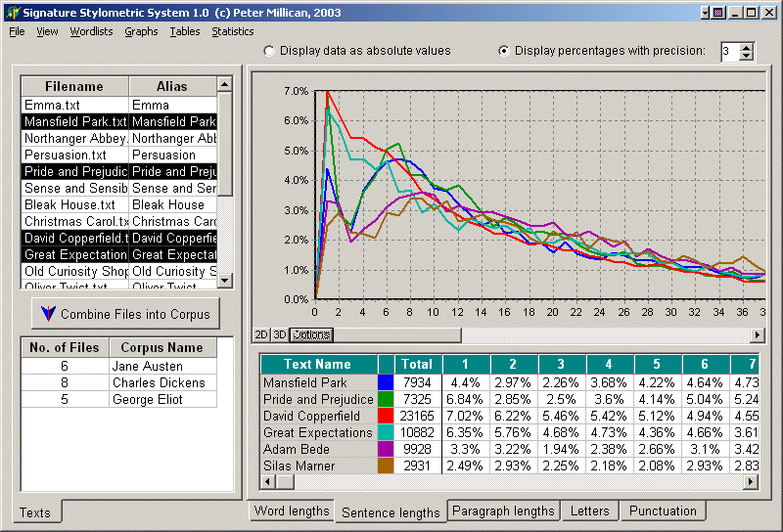
Task: Select the Charles Dickens corpus row
Action: 119,382
